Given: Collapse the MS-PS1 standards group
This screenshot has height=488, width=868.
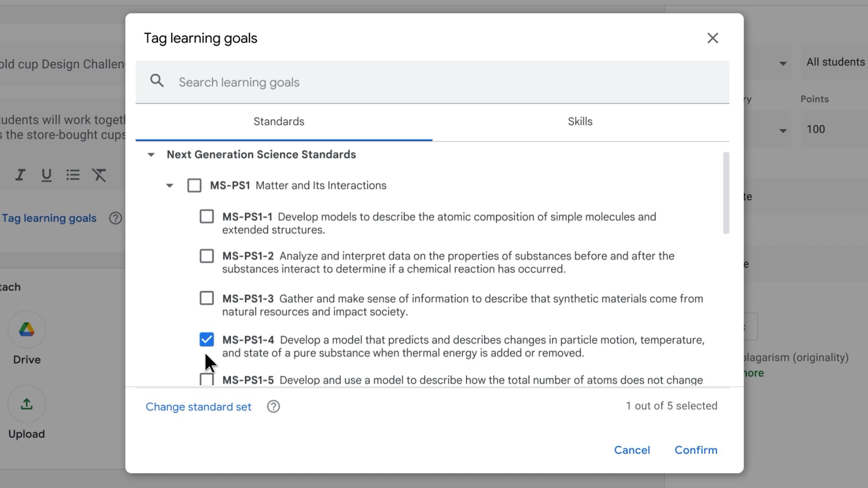Looking at the screenshot, I should pos(170,185).
